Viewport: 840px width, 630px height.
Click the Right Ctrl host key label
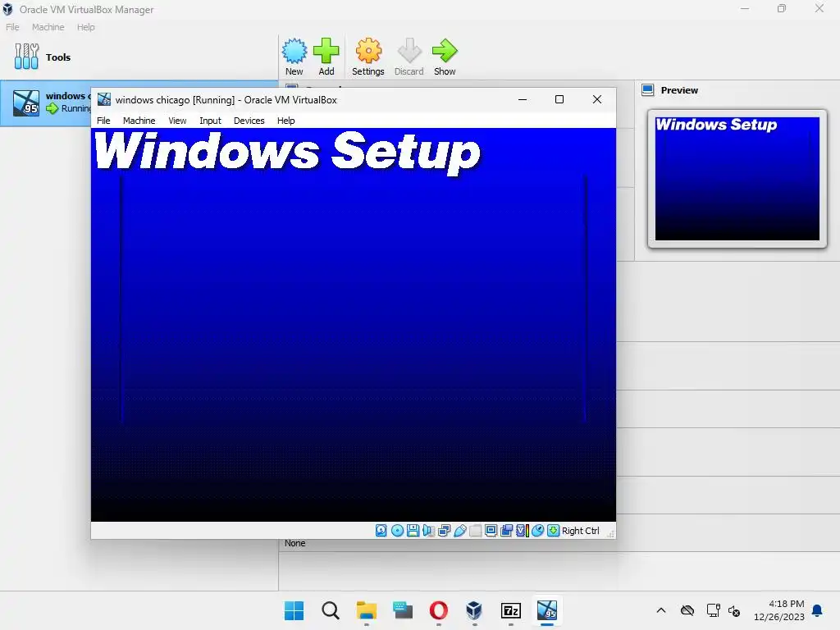(580, 531)
